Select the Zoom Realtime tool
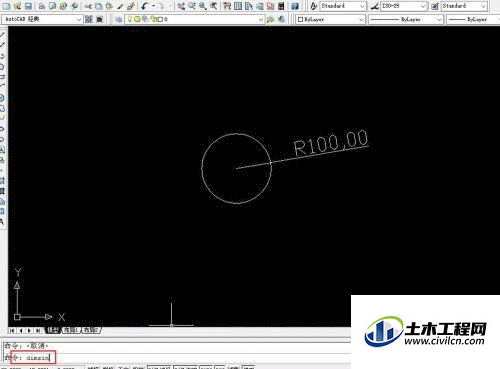 click(x=192, y=6)
